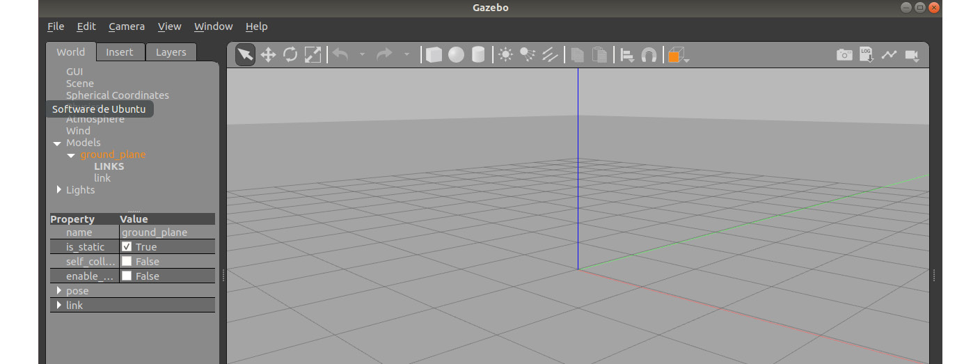Open the File menu
This screenshot has width=980, height=364.
[x=56, y=26]
